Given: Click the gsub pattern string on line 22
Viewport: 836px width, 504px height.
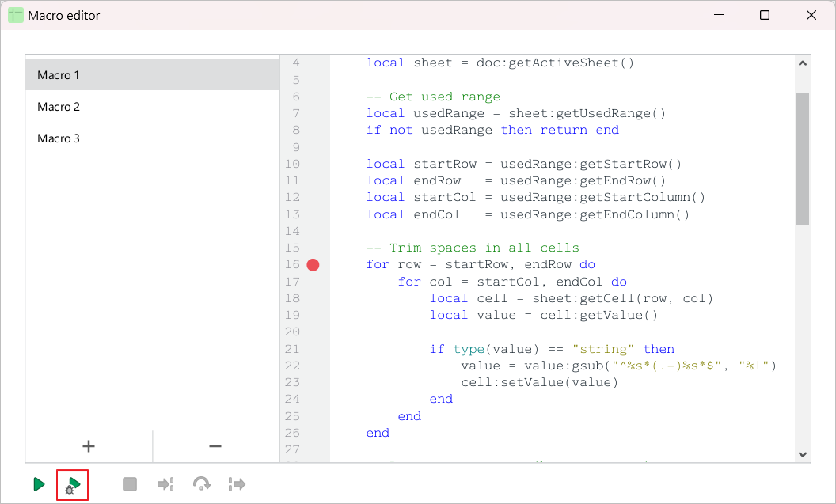Looking at the screenshot, I should point(666,366).
